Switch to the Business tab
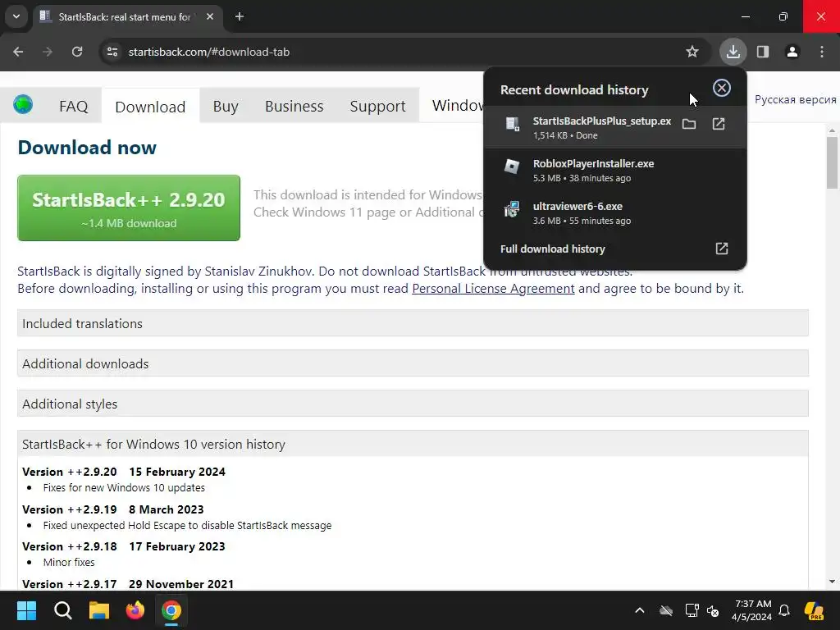Viewport: 840px width, 630px height. click(x=294, y=106)
